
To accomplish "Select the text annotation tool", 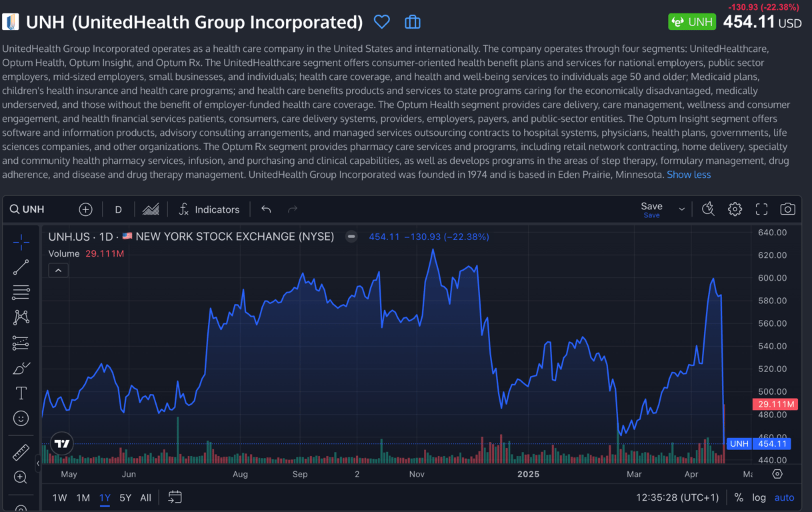I will coord(21,393).
